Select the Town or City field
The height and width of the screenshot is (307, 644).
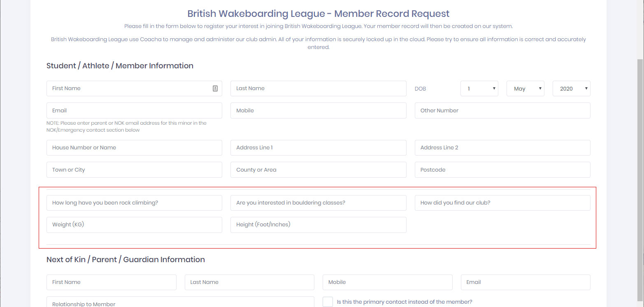coord(134,170)
